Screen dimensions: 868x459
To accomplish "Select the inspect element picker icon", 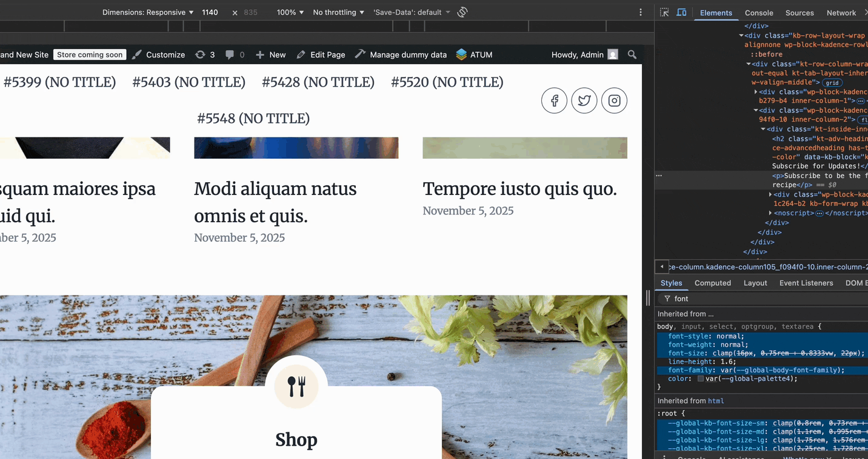I will click(x=664, y=12).
